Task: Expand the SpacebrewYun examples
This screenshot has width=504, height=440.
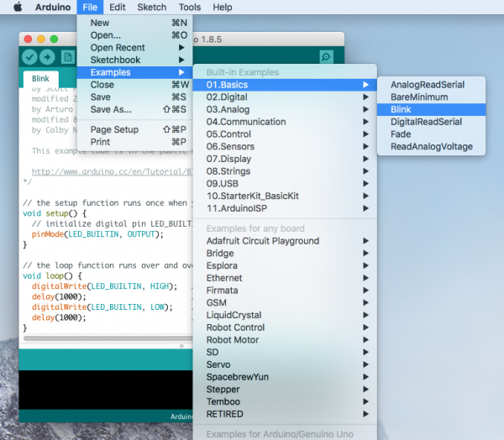Action: [285, 377]
